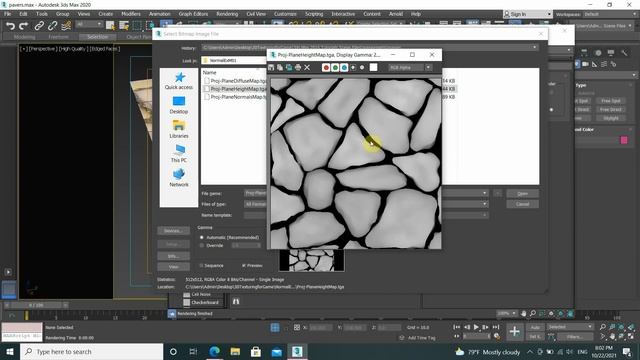
Task: Expand the History path dropdown
Action: (x=534, y=48)
